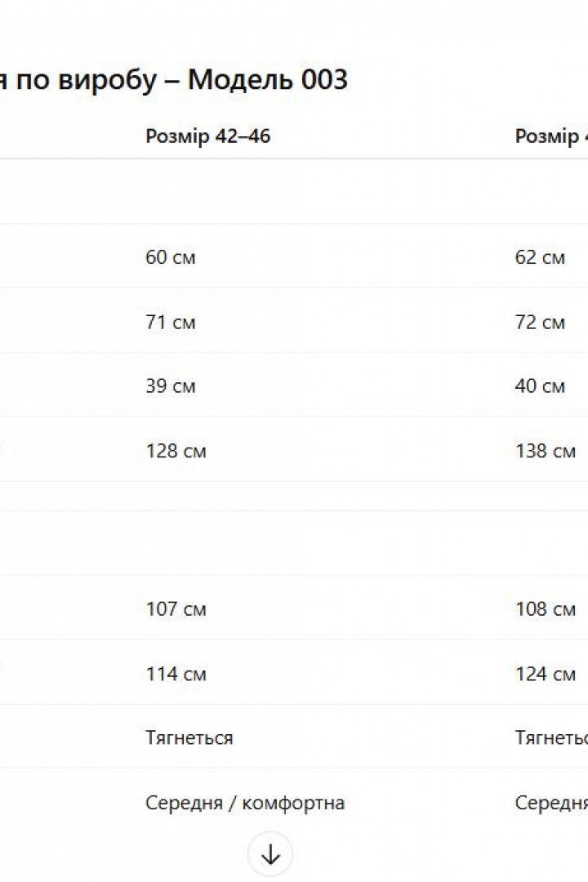This screenshot has width=588, height=882.
Task: Select the 71 см cell
Action: (171, 323)
